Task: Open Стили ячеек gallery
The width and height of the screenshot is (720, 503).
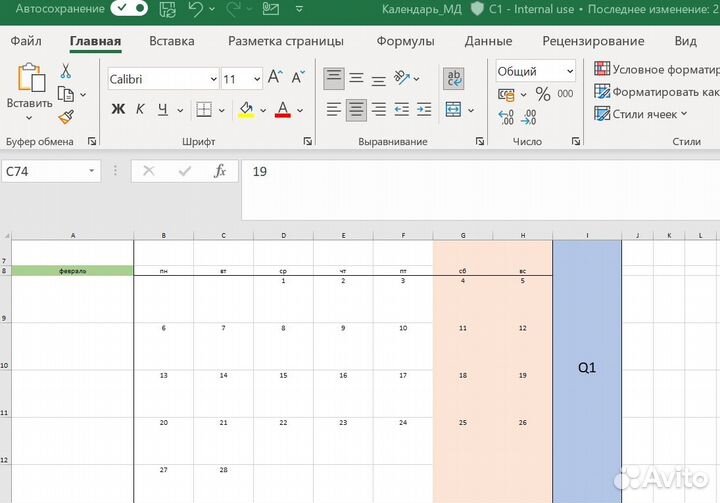Action: pos(641,114)
